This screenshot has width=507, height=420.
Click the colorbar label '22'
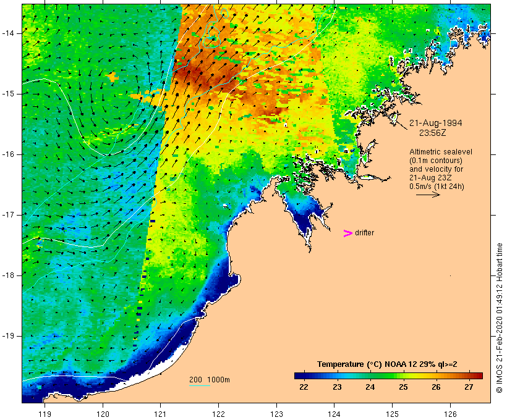pyautogui.click(x=304, y=387)
